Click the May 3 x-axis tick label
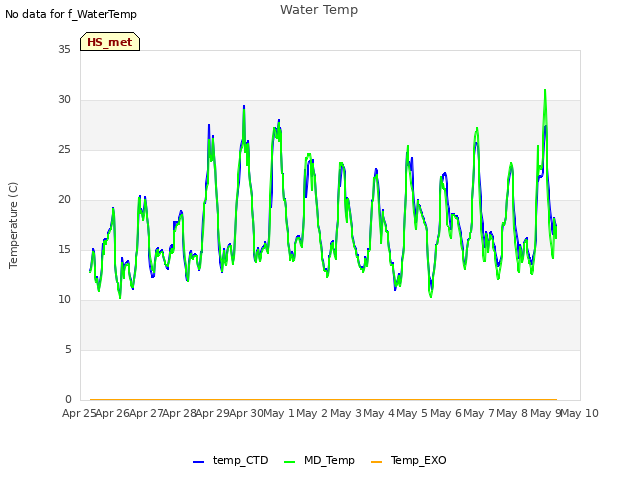 click(346, 413)
